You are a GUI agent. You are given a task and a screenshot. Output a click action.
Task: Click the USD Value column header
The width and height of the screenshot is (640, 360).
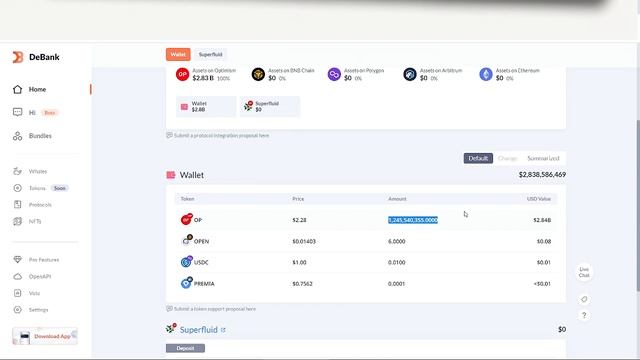coord(539,199)
